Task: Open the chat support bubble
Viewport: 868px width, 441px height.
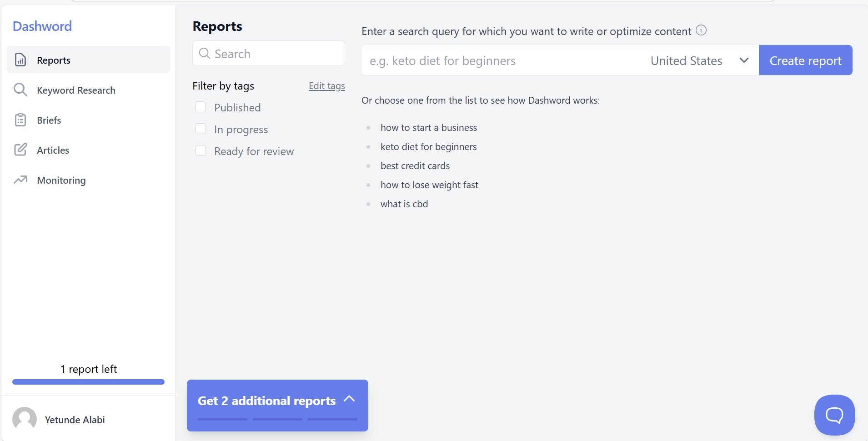Action: click(834, 415)
